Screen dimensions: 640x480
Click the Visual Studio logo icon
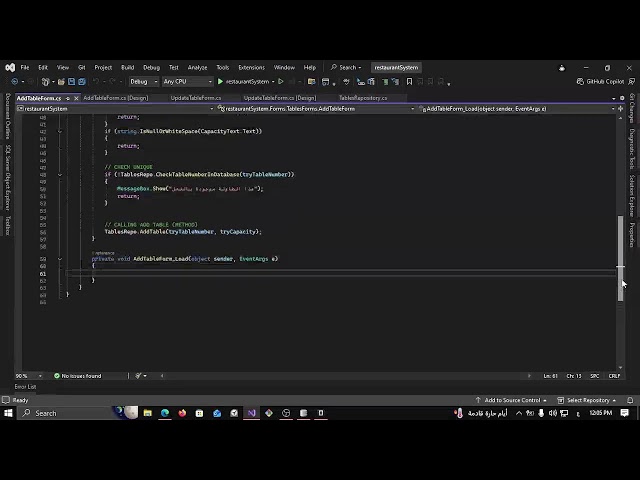pyautogui.click(x=10, y=67)
